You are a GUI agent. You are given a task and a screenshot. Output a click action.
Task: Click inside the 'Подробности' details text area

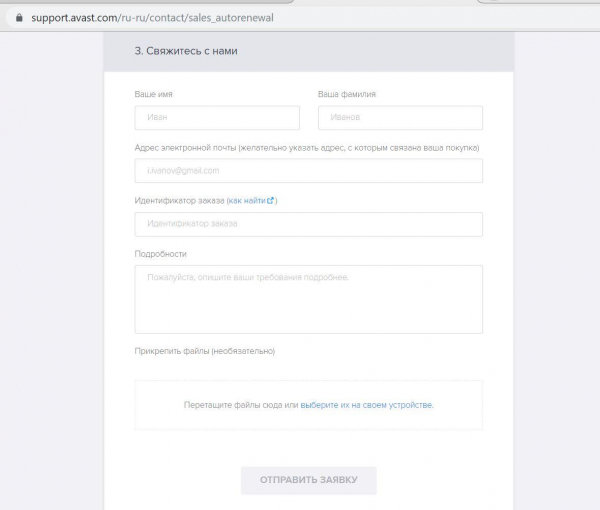[308, 299]
